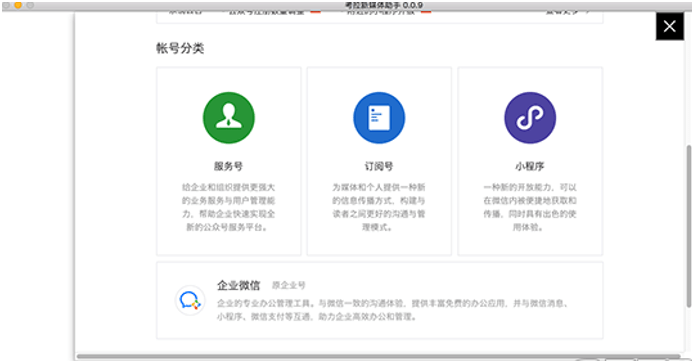The width and height of the screenshot is (692, 361).
Task: Click the 帐号分类 heading
Action: 180,48
